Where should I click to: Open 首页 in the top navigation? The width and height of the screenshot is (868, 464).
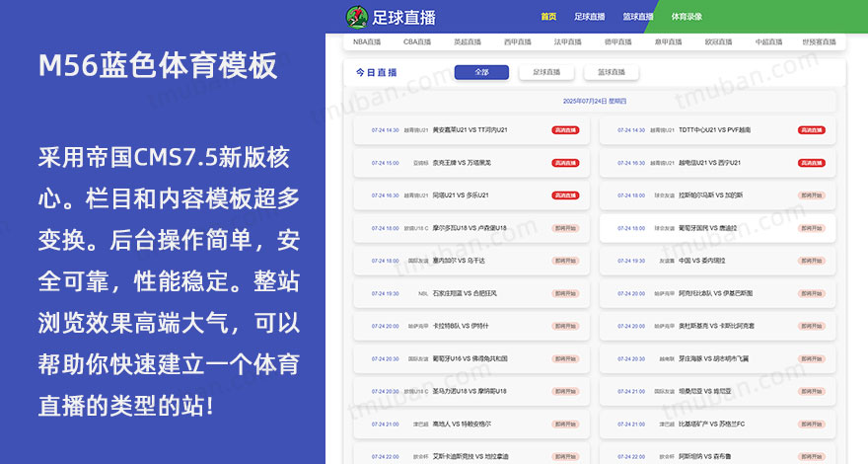tap(548, 17)
